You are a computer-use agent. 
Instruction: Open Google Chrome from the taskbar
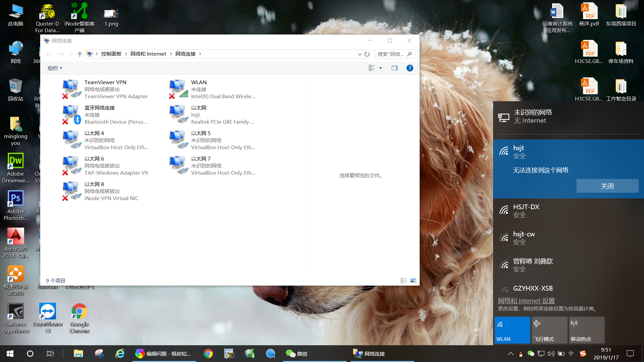click(x=208, y=354)
